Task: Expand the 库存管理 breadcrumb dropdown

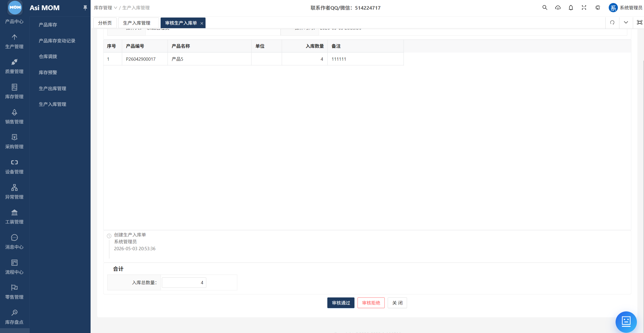Action: (105, 8)
